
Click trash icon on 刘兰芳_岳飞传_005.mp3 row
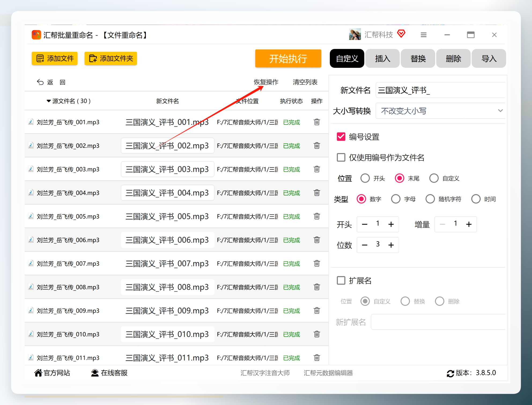pos(317,217)
